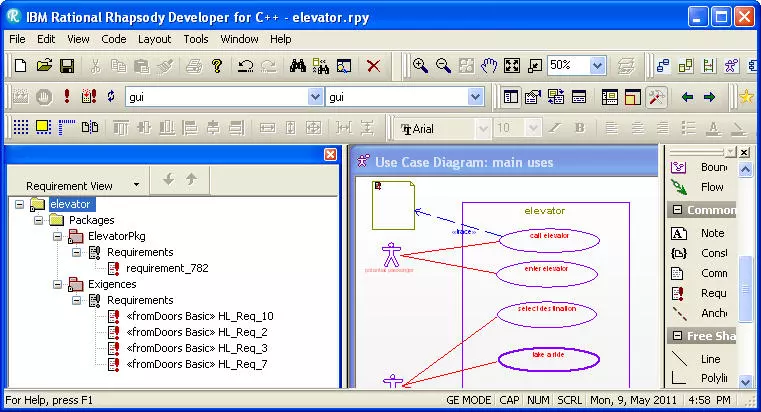The image size is (761, 412).
Task: Click the Save floppy disk icon
Action: click(x=67, y=66)
